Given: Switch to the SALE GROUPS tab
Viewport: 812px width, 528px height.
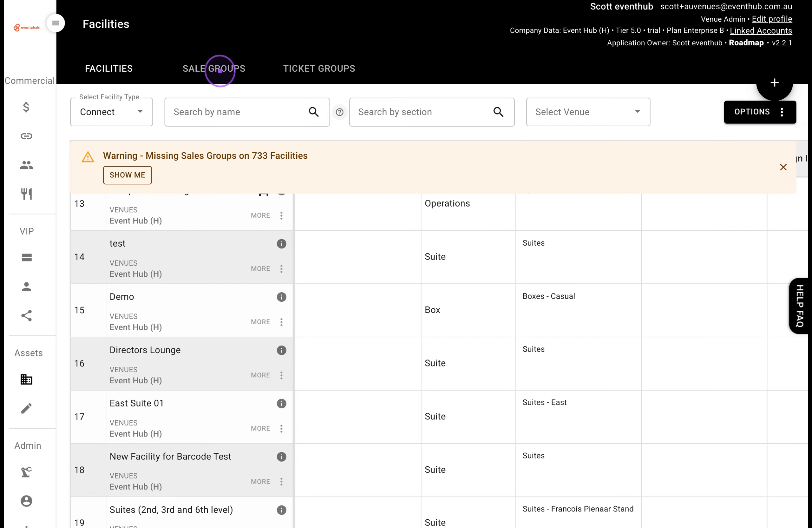Looking at the screenshot, I should coord(214,69).
